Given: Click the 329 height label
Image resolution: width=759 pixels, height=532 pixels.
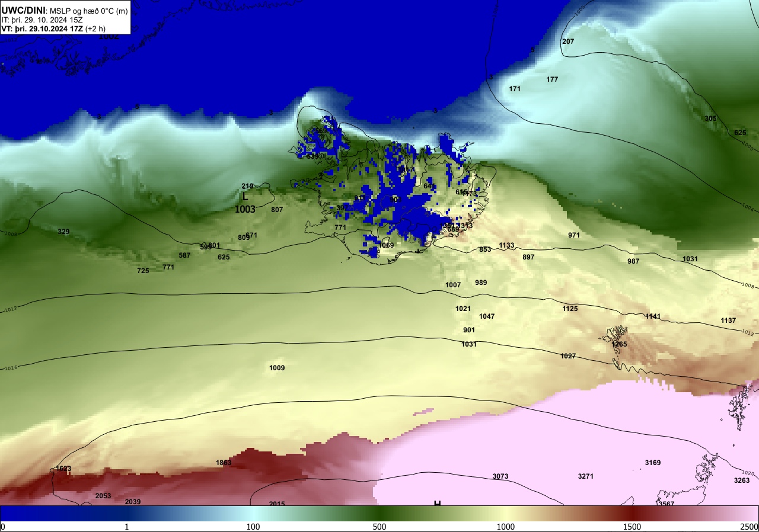Looking at the screenshot, I should 63,232.
